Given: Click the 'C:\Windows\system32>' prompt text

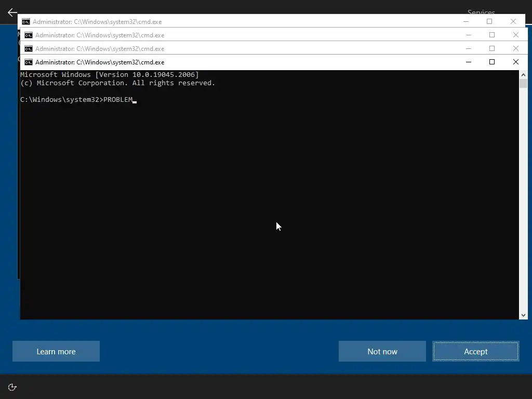Looking at the screenshot, I should [62, 99].
